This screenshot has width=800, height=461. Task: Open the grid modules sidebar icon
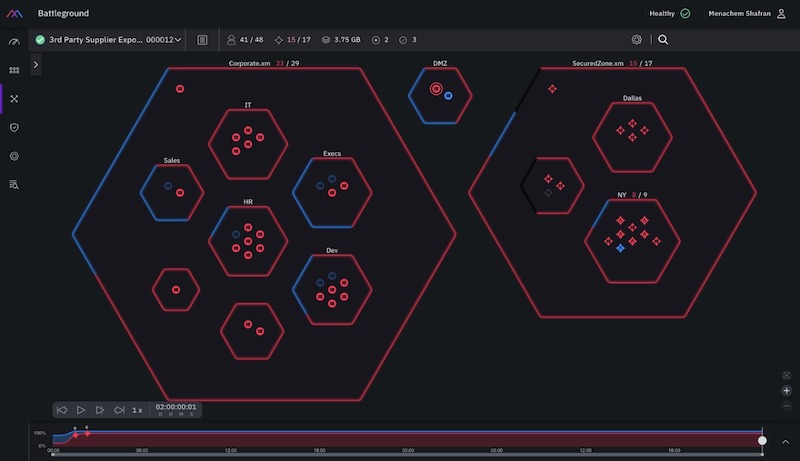click(14, 70)
